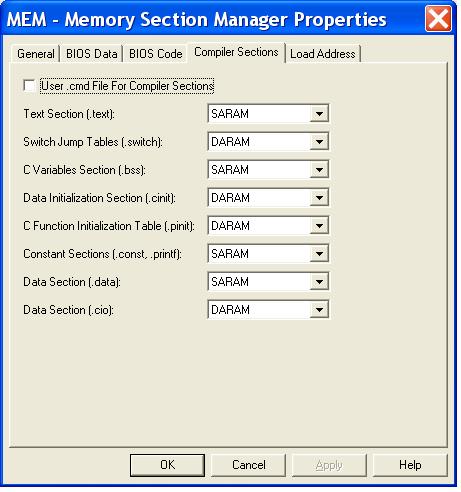Click the Data Initialization Section (.cinit): label
Viewport: 461px width, 492px height.
[x=99, y=198]
